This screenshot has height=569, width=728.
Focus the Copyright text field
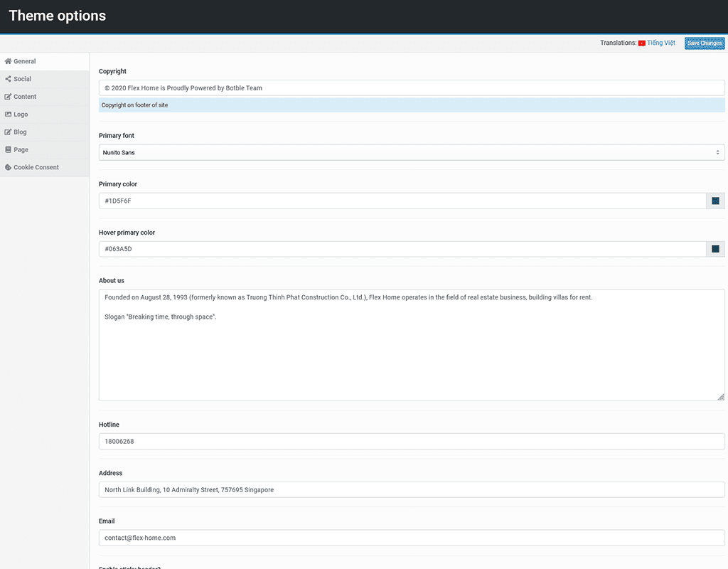tap(412, 88)
